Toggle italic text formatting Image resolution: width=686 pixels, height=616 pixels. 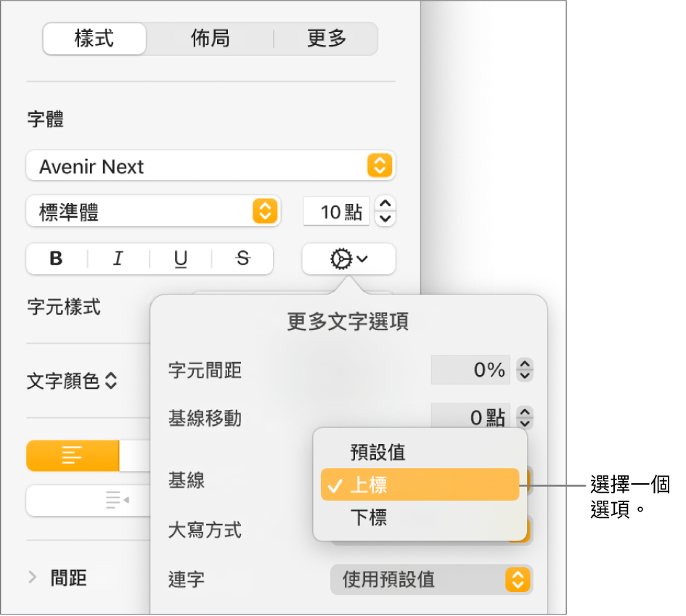118,259
